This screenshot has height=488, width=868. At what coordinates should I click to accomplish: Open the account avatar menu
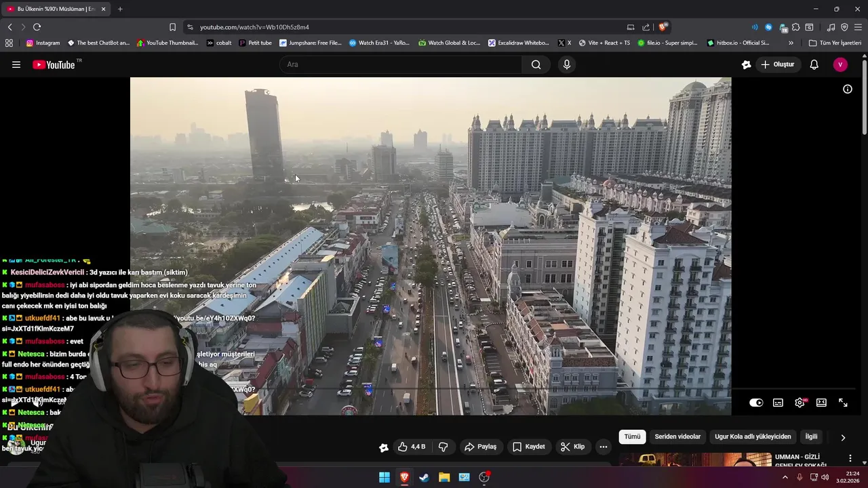[840, 64]
